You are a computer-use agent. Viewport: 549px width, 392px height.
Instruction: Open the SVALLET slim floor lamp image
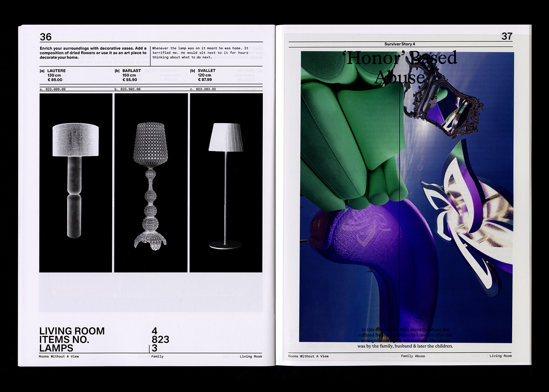(226, 183)
